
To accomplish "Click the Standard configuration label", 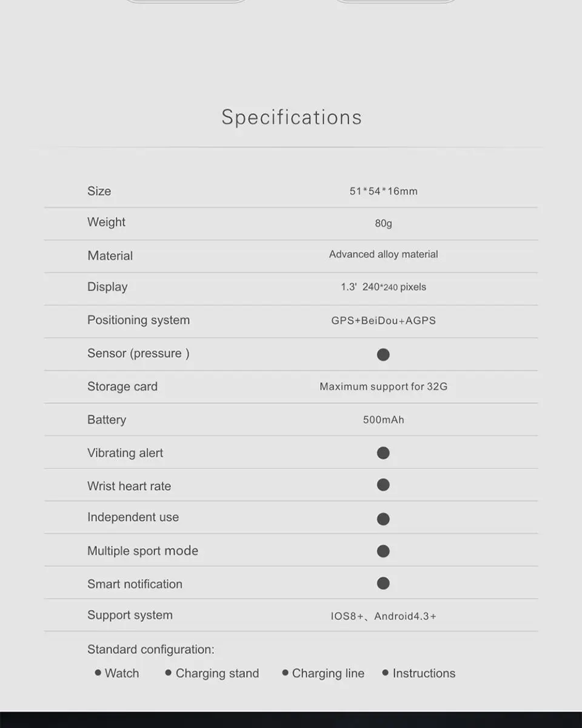I will pos(151,650).
